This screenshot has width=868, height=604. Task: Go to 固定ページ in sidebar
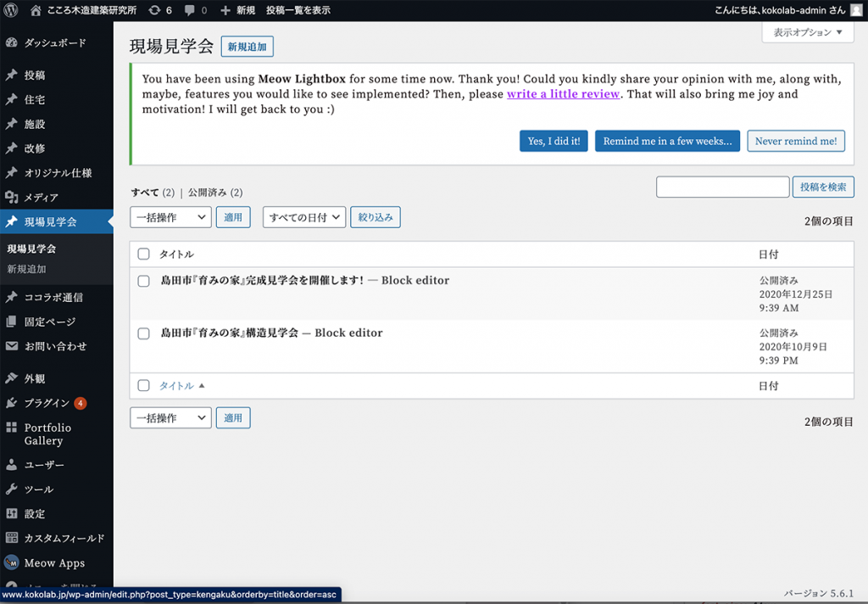pos(49,322)
